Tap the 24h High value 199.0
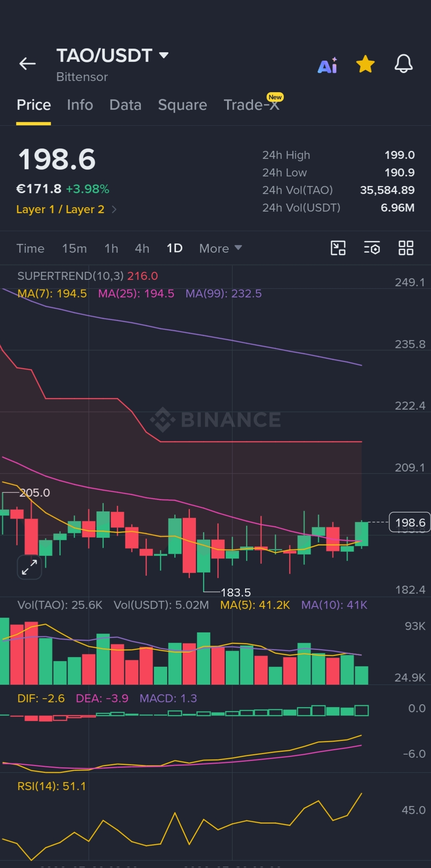 (x=399, y=155)
